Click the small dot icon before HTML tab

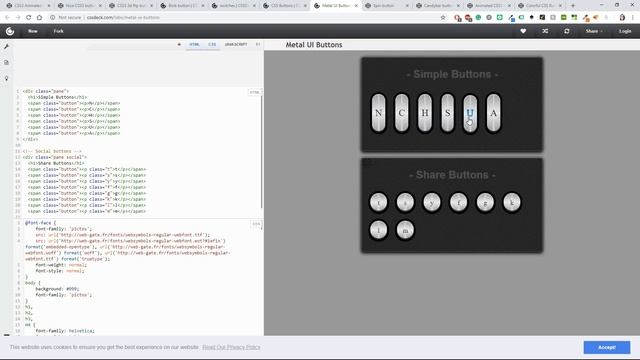click(179, 44)
